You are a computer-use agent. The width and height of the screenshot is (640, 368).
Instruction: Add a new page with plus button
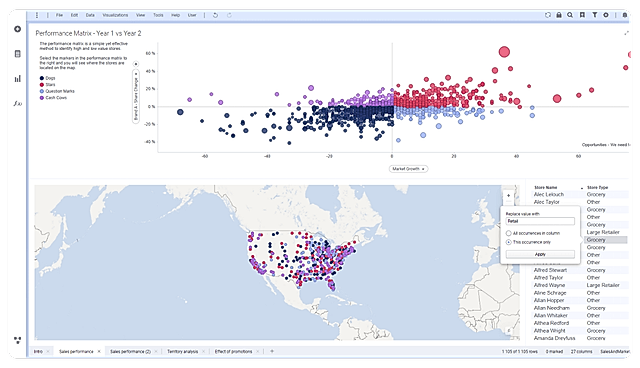click(x=272, y=351)
